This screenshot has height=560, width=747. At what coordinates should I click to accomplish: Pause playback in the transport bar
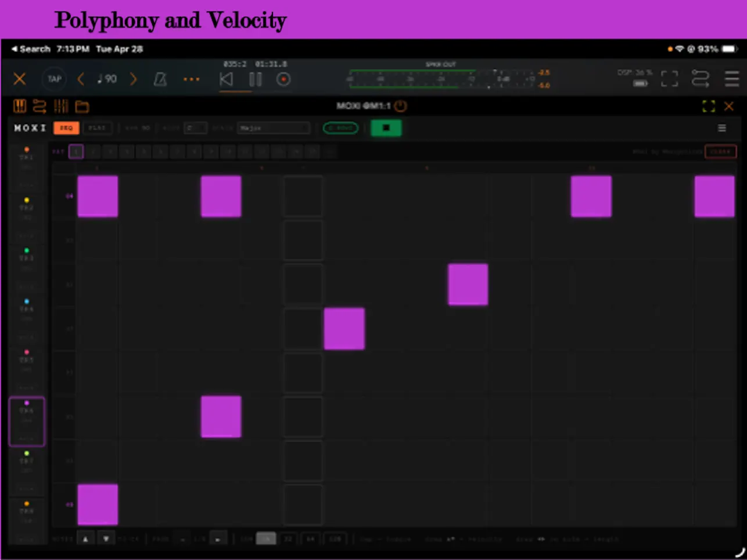point(255,79)
